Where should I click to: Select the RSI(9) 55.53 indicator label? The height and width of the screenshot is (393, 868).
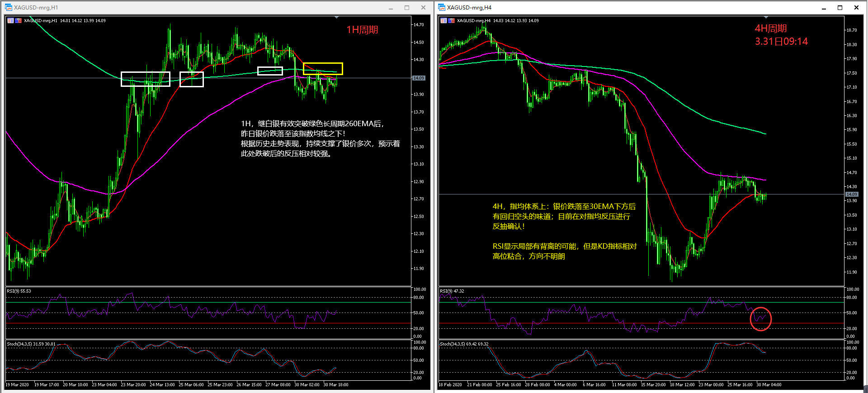[x=19, y=291]
